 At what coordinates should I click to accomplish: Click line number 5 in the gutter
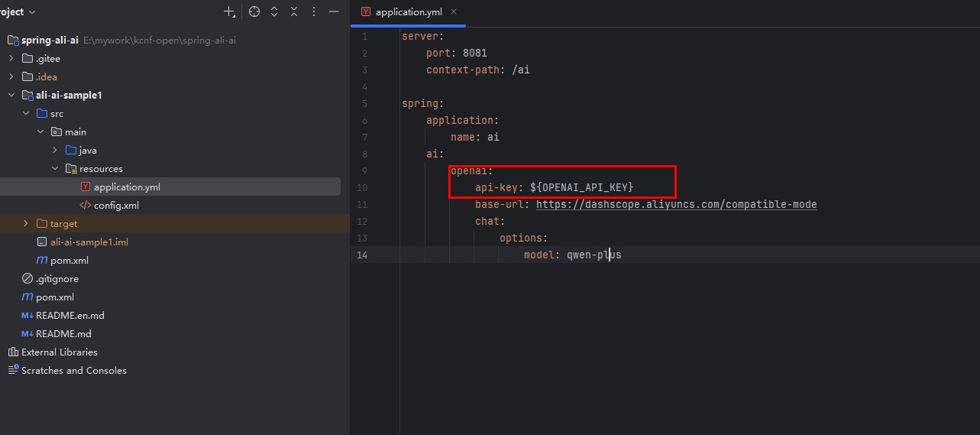coord(364,104)
